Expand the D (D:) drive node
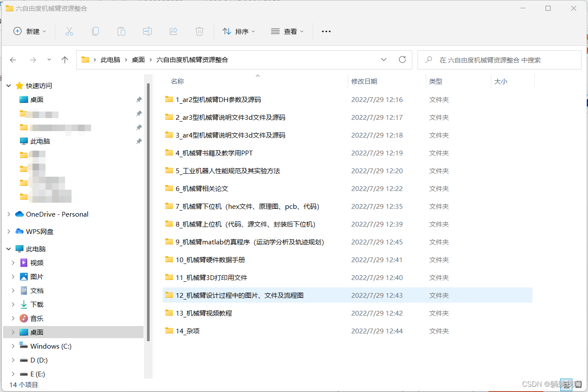Viewport: 588px width, 392px height. pos(13,360)
